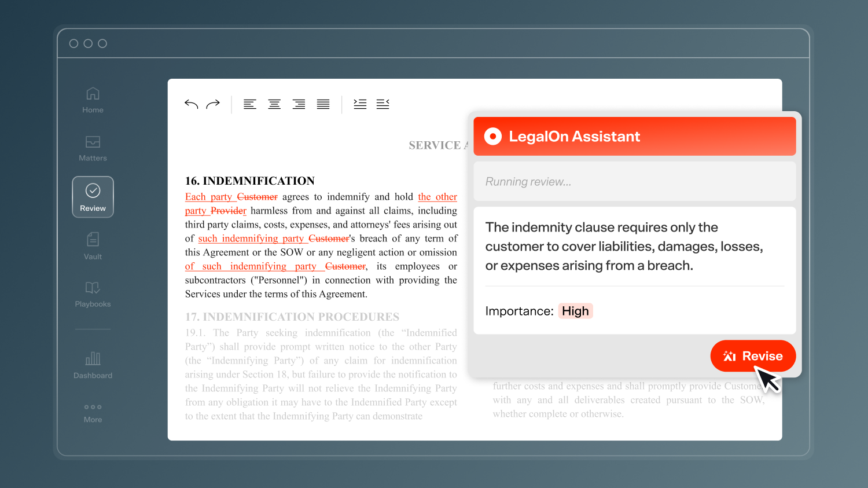
Task: Click the '17. INDEMNIFICATION PROCEDURES' heading
Action: (292, 317)
